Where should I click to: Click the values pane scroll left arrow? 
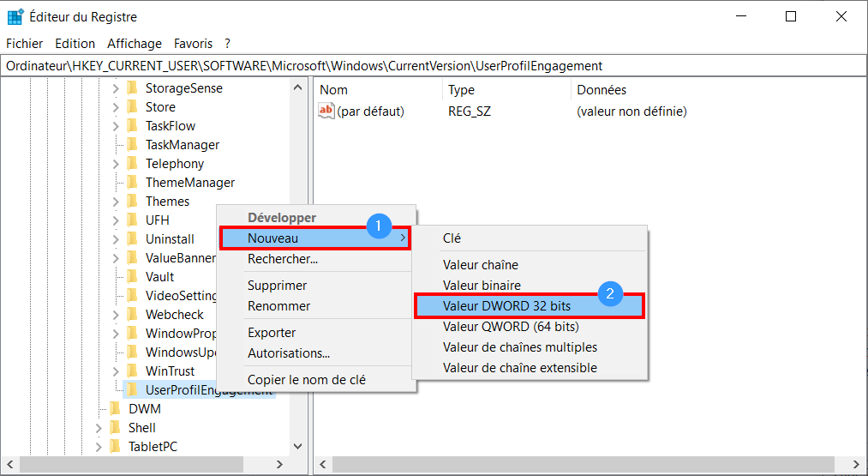tap(323, 464)
